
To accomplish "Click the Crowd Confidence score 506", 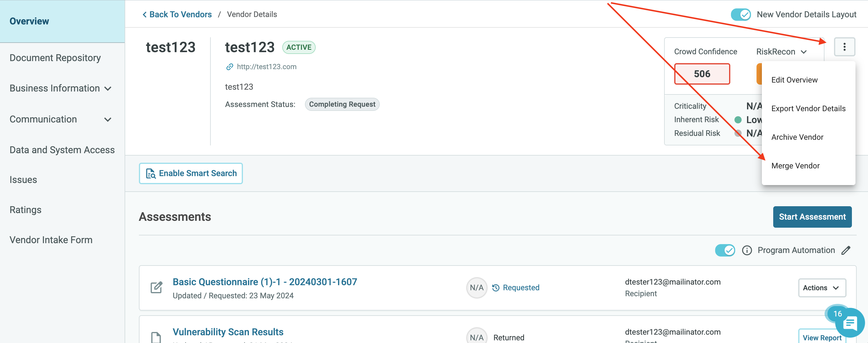I will point(702,74).
